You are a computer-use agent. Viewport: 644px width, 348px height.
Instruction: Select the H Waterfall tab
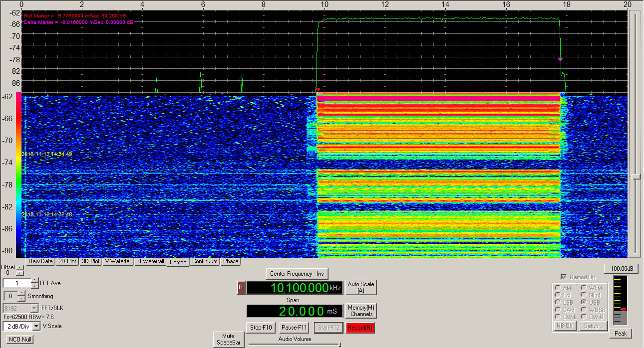click(x=150, y=261)
